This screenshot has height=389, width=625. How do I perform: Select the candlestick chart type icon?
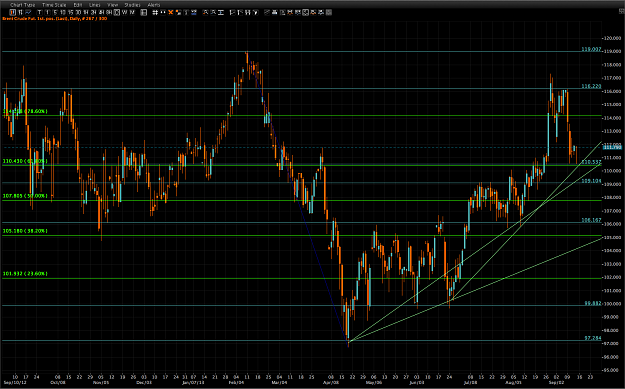pos(13,12)
